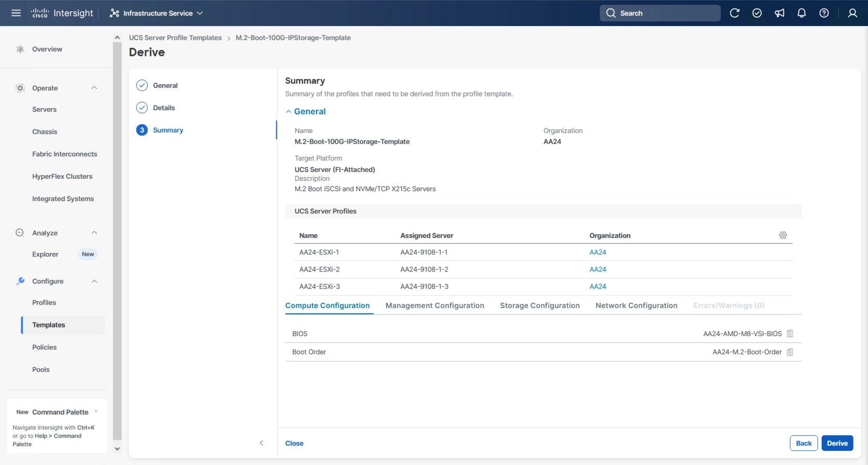Image resolution: width=868 pixels, height=465 pixels.
Task: Switch to Management Configuration tab
Action: click(x=435, y=306)
